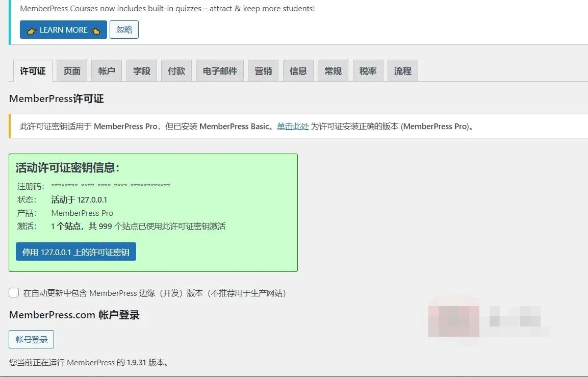Switch to the 常规 tab

333,71
